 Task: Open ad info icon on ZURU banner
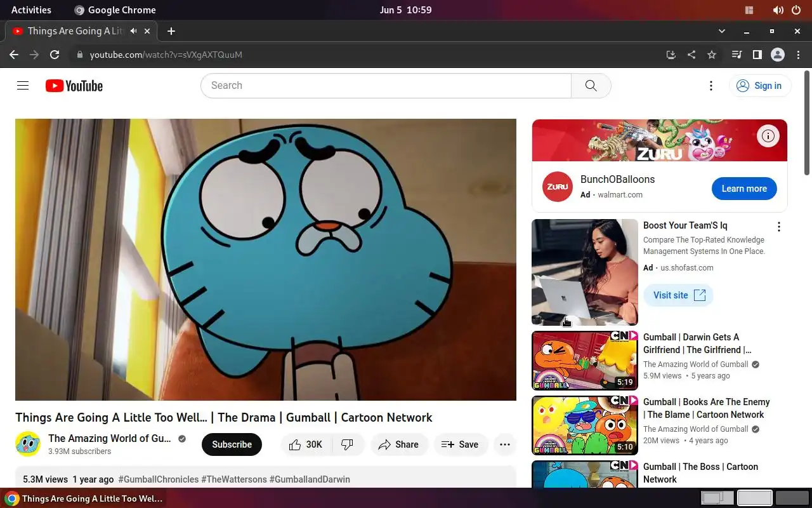tap(768, 135)
